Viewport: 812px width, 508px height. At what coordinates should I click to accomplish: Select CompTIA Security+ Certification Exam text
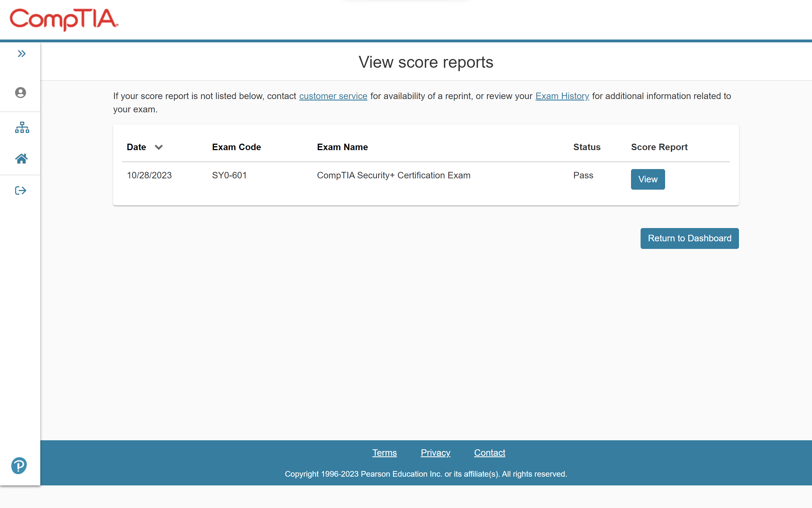pos(394,175)
